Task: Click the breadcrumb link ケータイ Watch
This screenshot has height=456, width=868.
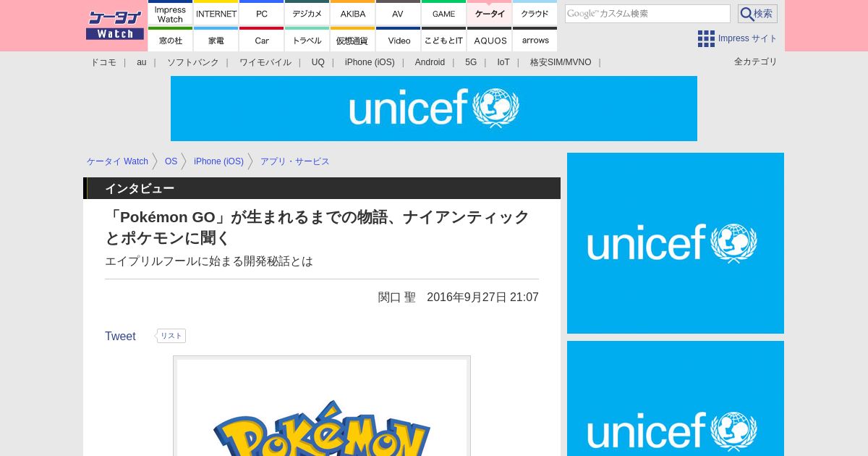Action: (x=117, y=161)
